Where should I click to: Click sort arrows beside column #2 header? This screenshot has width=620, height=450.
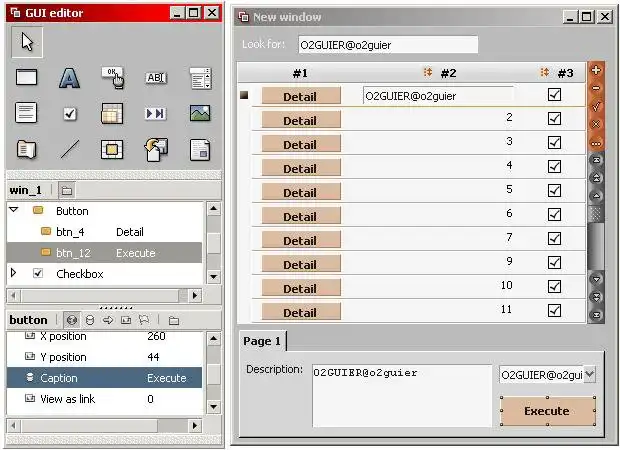click(427, 72)
